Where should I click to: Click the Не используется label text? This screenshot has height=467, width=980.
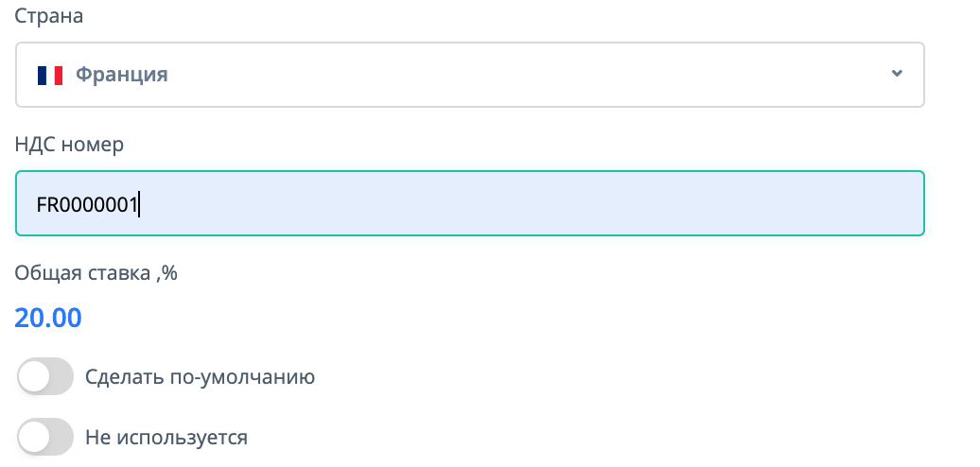coord(166,438)
